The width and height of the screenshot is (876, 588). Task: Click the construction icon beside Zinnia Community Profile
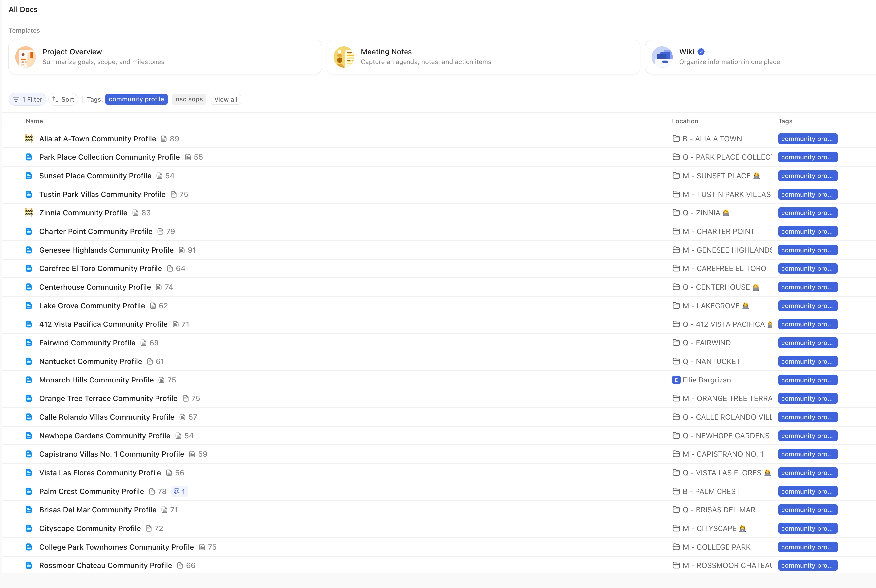29,212
